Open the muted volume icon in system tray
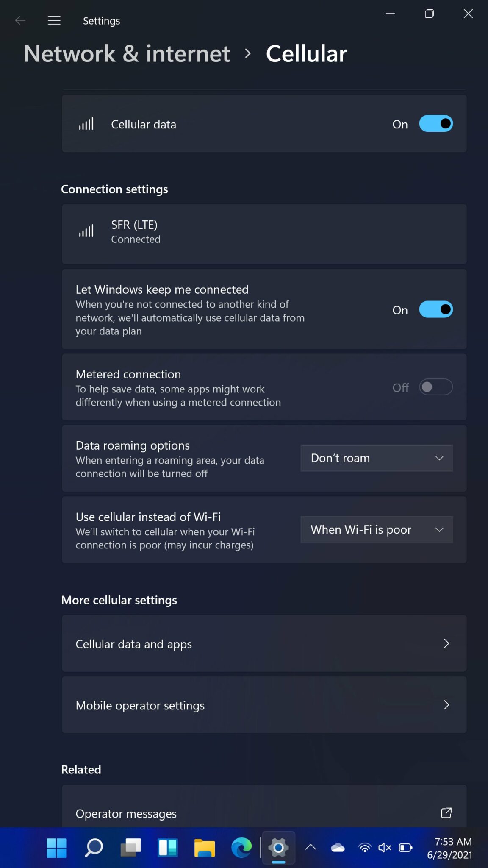Image resolution: width=488 pixels, height=868 pixels. click(x=385, y=848)
